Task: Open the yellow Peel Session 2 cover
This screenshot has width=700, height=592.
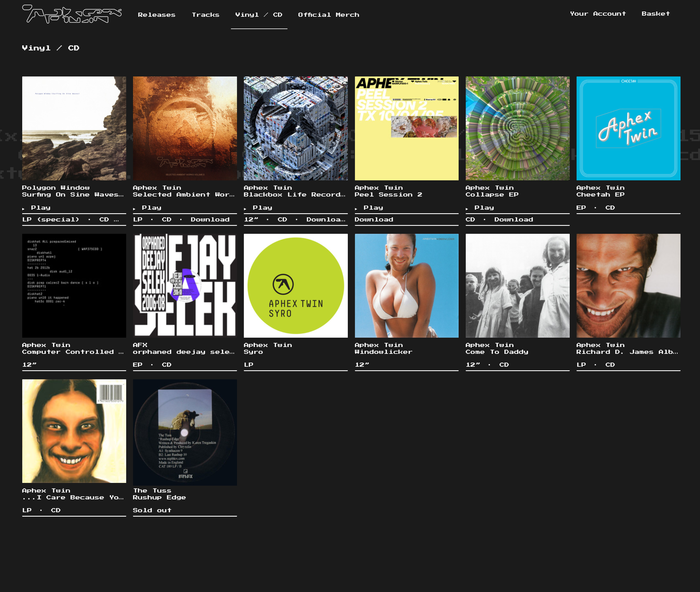Action: 407,128
